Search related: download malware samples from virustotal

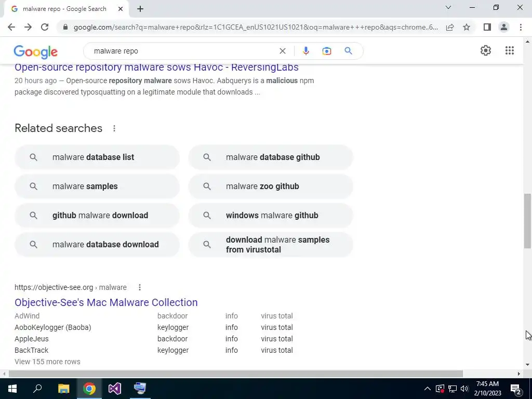click(271, 245)
